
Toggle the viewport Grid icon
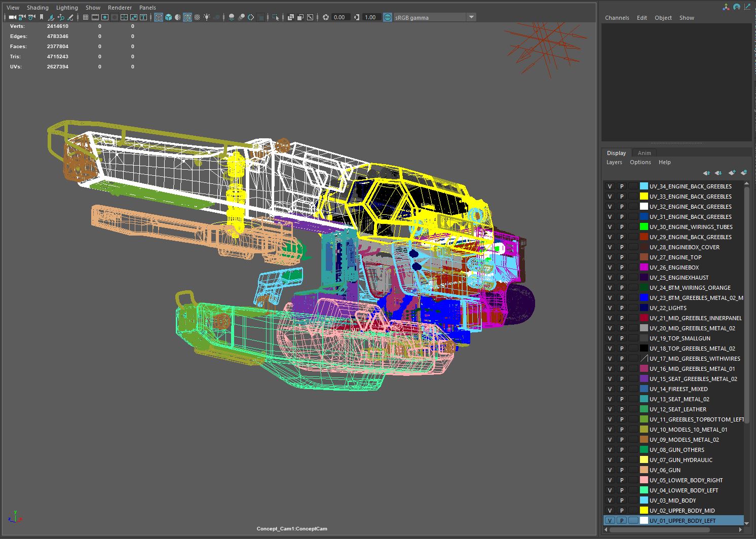(x=86, y=17)
